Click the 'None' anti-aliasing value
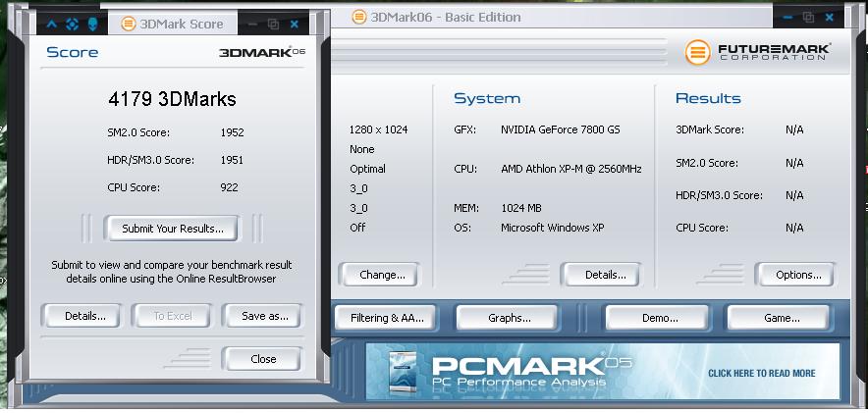The width and height of the screenshot is (868, 413). pyautogui.click(x=362, y=149)
